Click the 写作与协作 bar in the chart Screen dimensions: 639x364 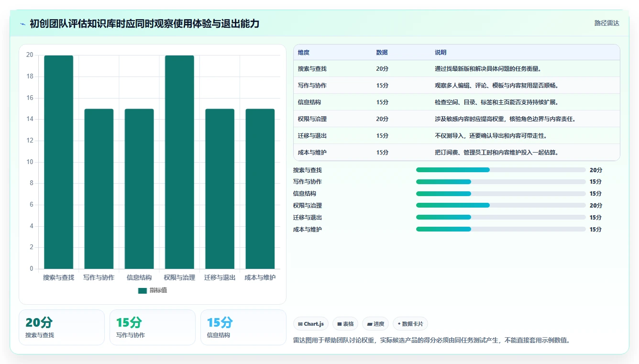99,189
